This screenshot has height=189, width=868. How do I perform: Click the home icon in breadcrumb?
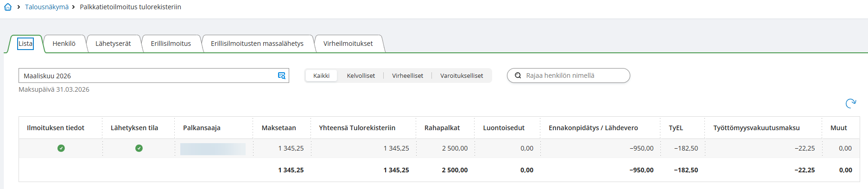click(x=8, y=7)
